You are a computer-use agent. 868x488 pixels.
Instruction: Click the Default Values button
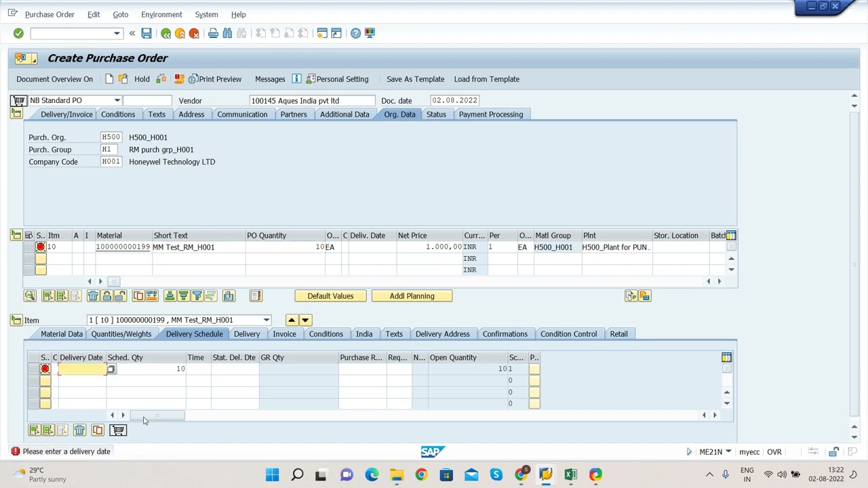tap(330, 296)
